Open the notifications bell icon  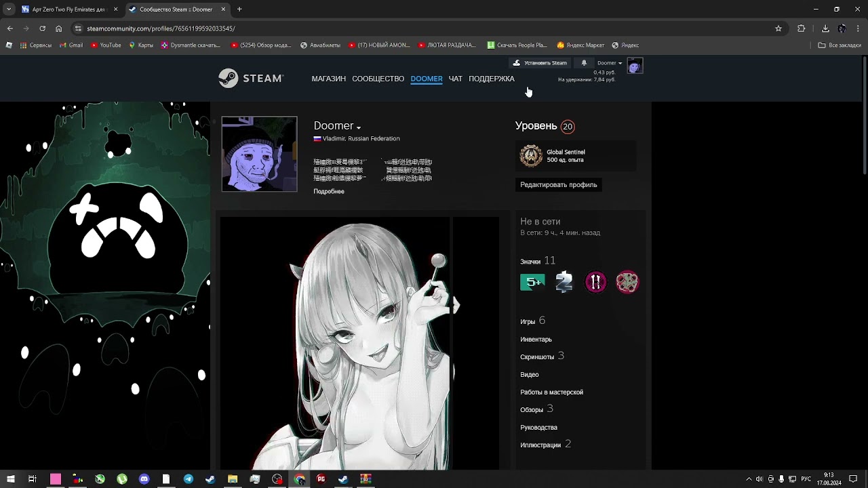pyautogui.click(x=584, y=63)
